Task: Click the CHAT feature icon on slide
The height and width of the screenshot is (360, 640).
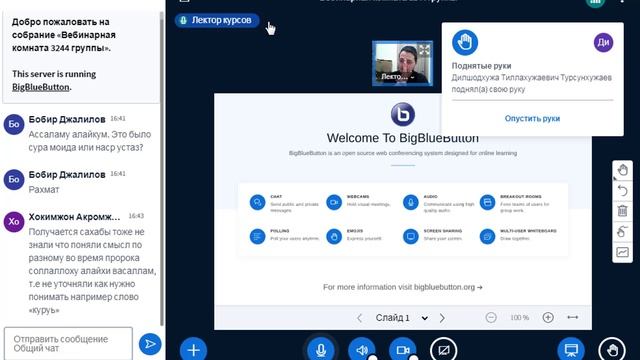Action: tap(258, 202)
